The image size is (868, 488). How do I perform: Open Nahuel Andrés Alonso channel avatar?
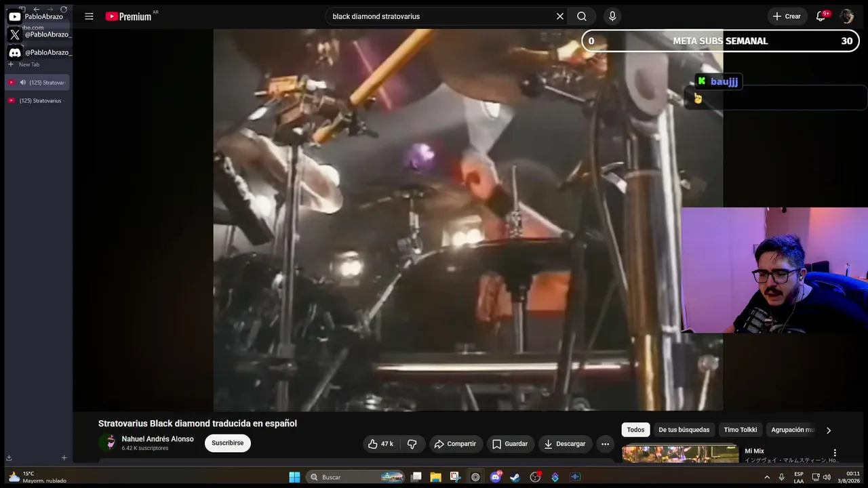108,443
